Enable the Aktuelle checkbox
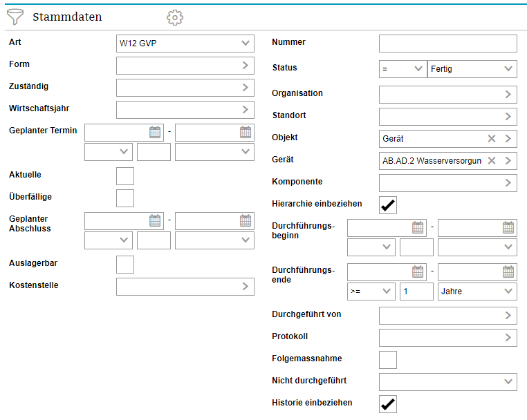 tap(125, 176)
